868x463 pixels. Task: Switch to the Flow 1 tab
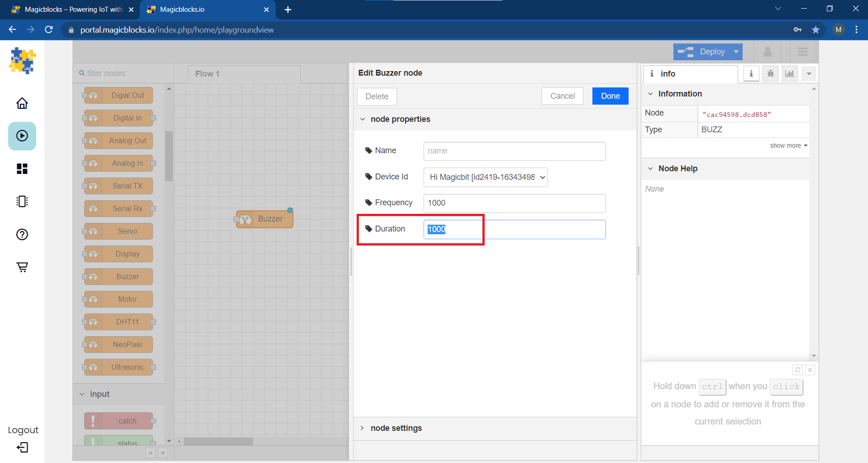point(208,74)
